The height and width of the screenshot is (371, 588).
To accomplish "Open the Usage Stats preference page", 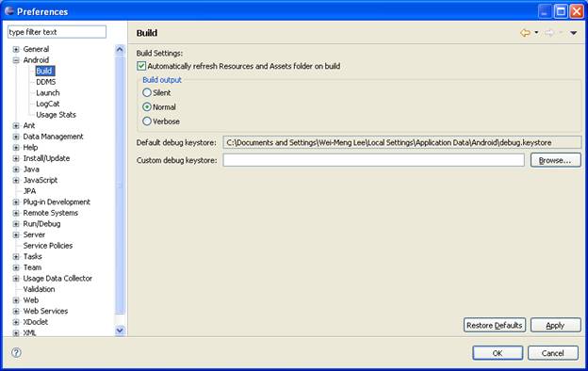I will tap(56, 115).
